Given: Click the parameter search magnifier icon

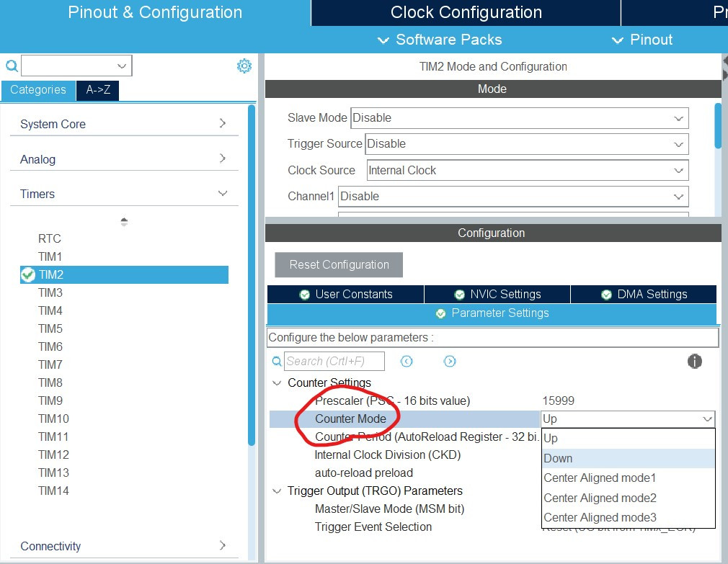Looking at the screenshot, I should (277, 362).
